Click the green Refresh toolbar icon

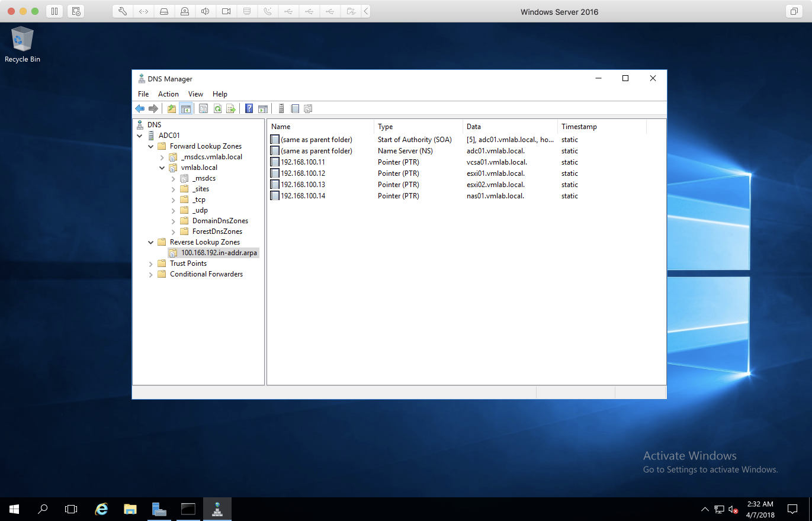coord(217,108)
